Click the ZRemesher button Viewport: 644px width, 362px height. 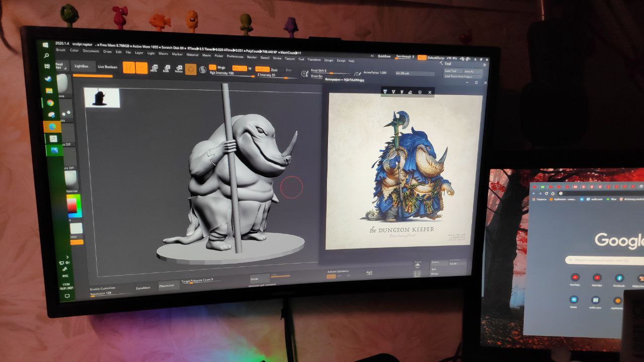point(169,286)
